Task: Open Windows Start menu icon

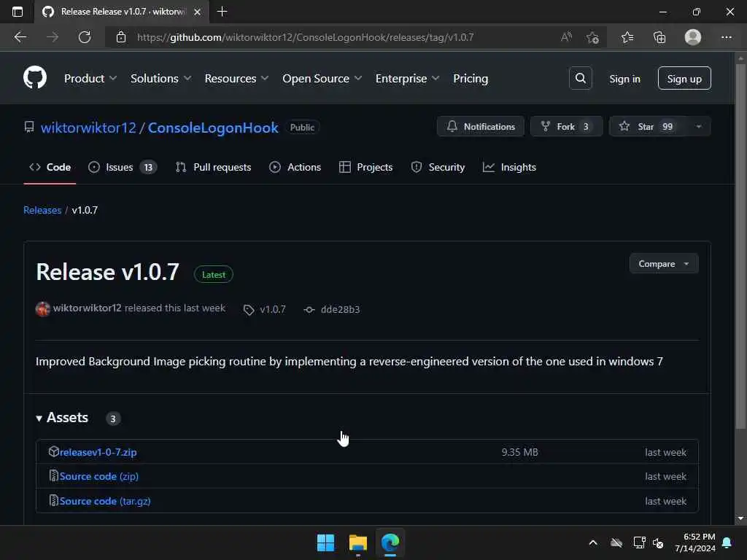Action: (x=326, y=542)
